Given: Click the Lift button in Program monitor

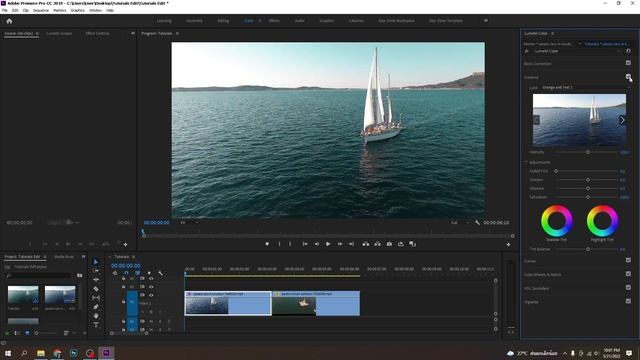Looking at the screenshot, I should (x=366, y=244).
